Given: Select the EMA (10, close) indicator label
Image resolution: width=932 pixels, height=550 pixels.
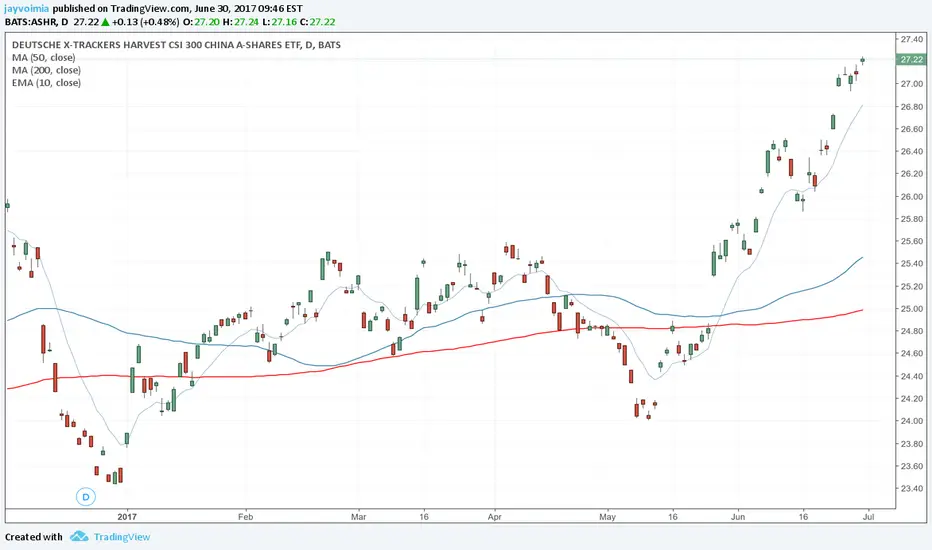Looking at the screenshot, I should pyautogui.click(x=46, y=83).
